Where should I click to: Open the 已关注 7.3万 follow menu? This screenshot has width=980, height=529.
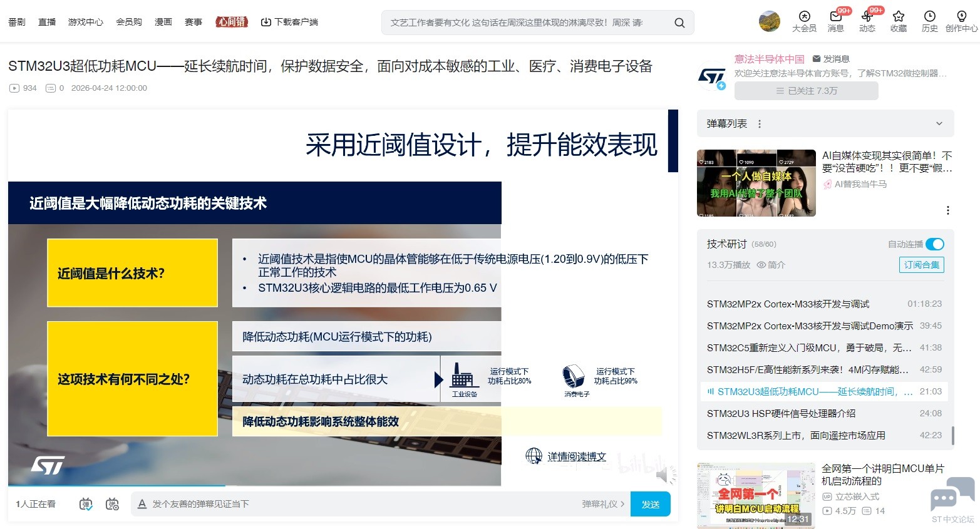[x=807, y=91]
